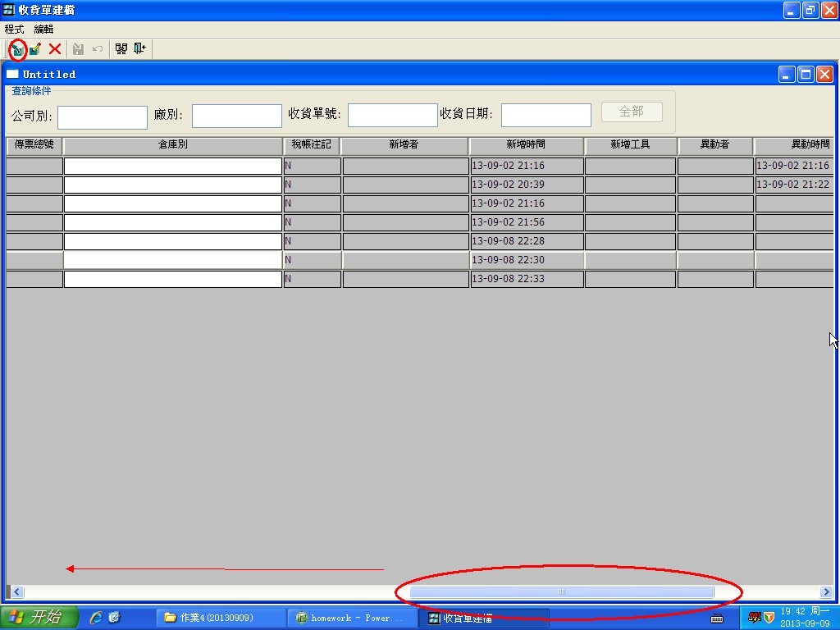Screen dimensions: 840x630
Task: Click the red X delete icon
Action: (55, 49)
